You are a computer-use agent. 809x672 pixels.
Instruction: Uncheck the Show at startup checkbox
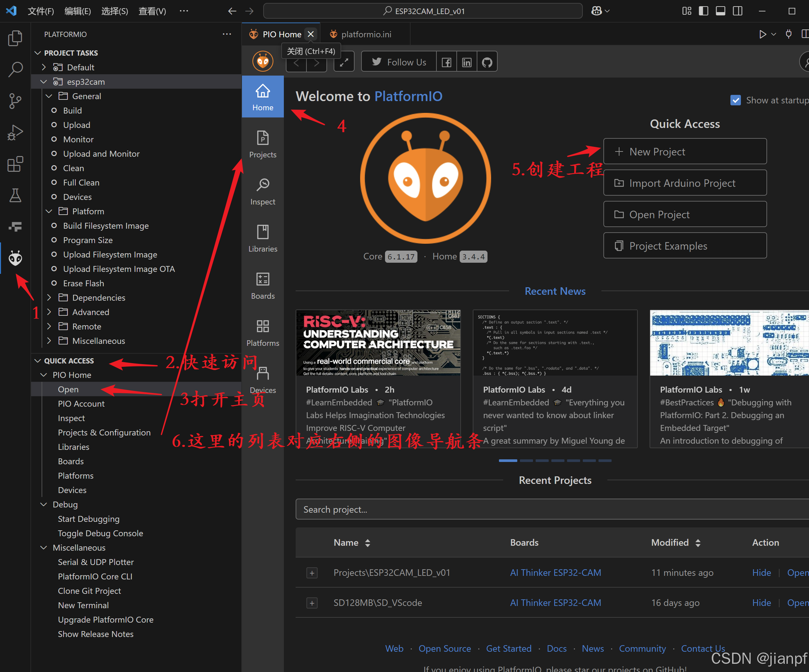[735, 100]
